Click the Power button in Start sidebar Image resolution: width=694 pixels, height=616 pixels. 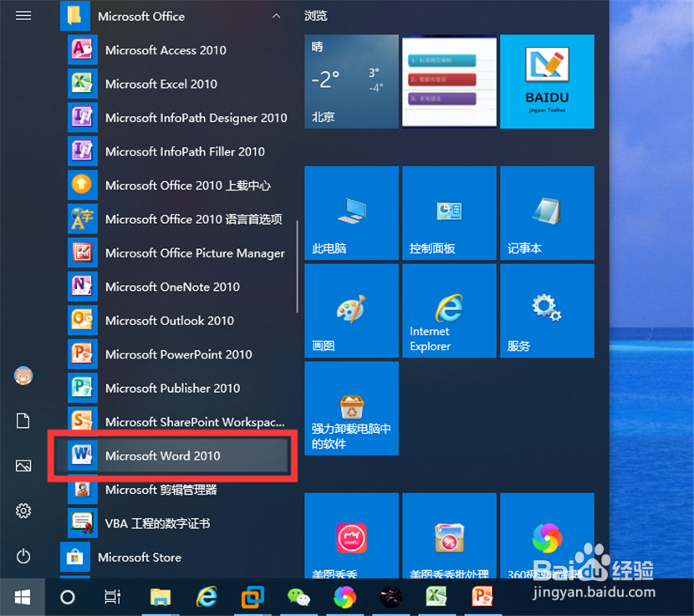(x=23, y=557)
